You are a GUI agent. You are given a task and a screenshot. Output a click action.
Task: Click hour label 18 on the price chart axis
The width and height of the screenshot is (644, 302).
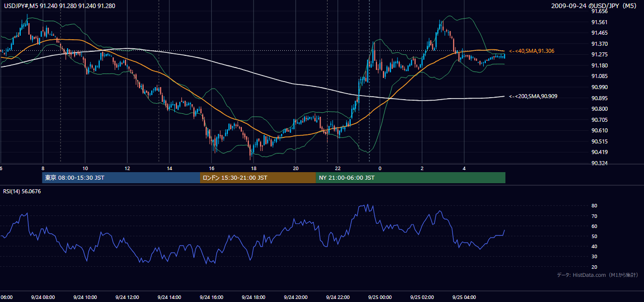[x=253, y=168]
